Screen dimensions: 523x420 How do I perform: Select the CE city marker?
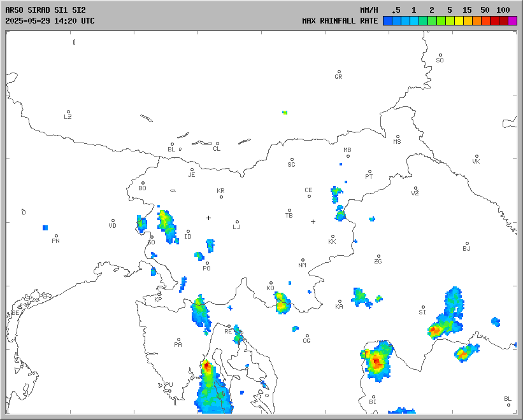coord(309,195)
